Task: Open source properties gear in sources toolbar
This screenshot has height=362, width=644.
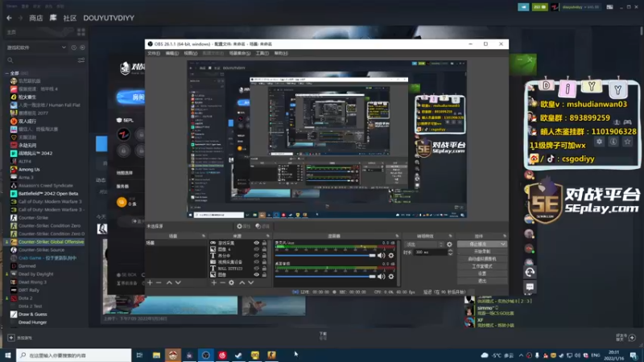Action: [232, 283]
